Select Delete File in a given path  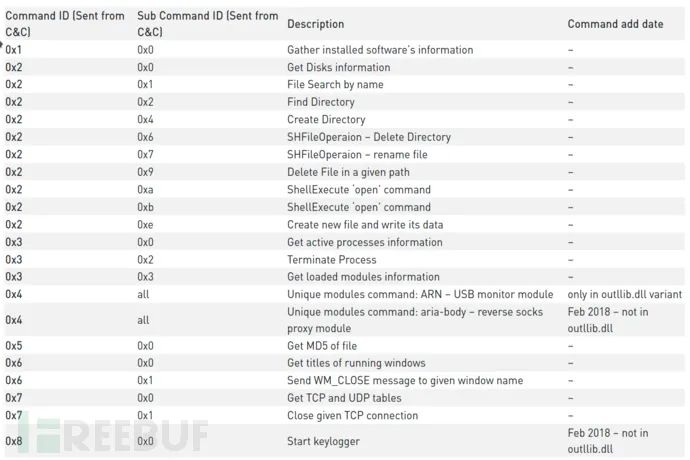348,172
